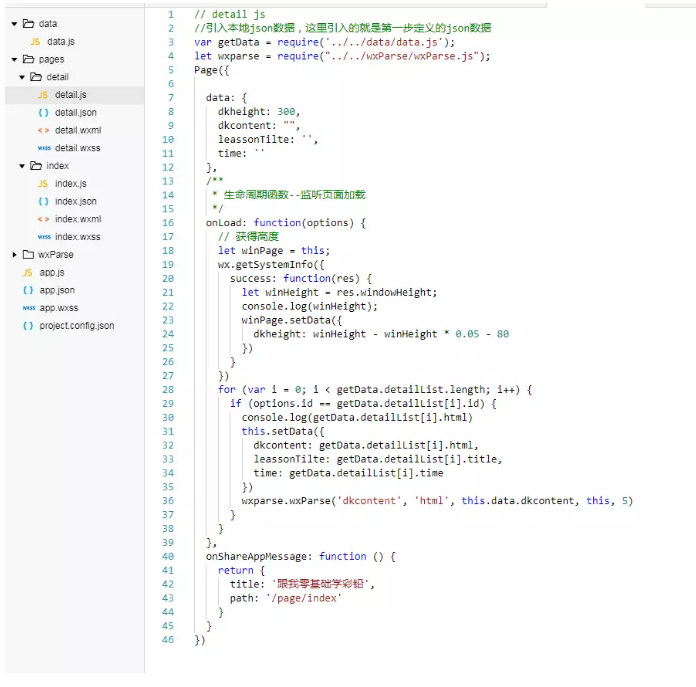Image resolution: width=696 pixels, height=687 pixels.
Task: Collapse the data folder
Action: [x=14, y=24]
